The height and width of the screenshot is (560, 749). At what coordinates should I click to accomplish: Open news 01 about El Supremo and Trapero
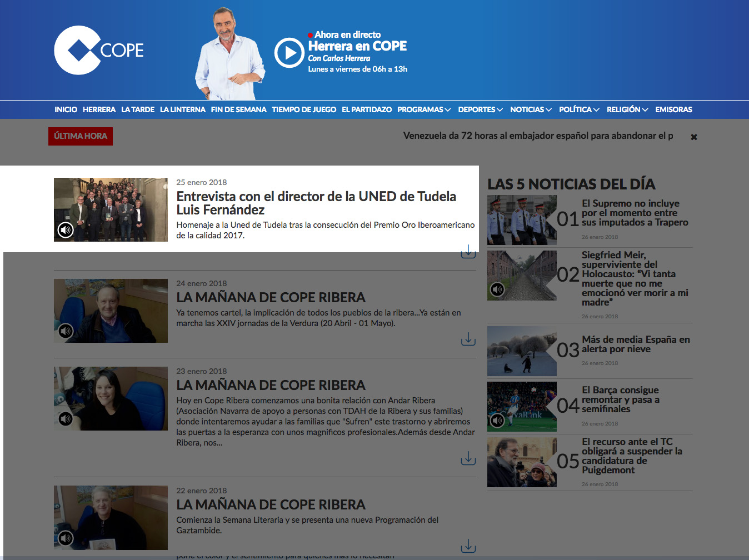pos(635,213)
